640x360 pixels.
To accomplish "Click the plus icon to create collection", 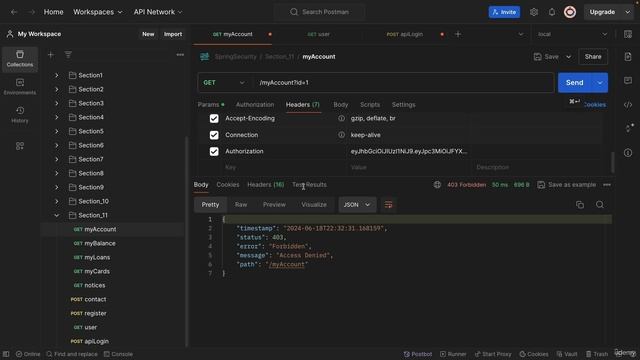I will (x=51, y=55).
